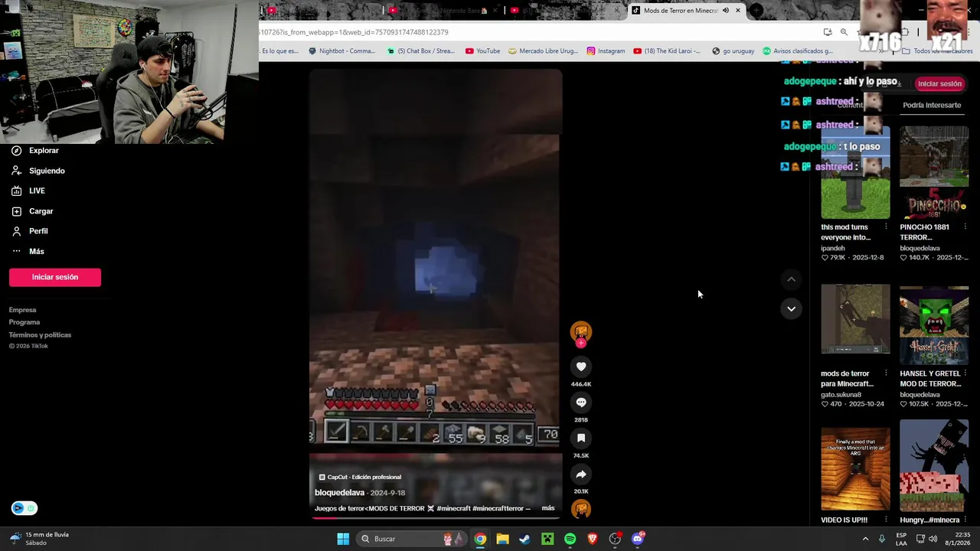The width and height of the screenshot is (980, 551).
Task: Open the 'this mod turns everyone into' thumbnail
Action: (855, 173)
